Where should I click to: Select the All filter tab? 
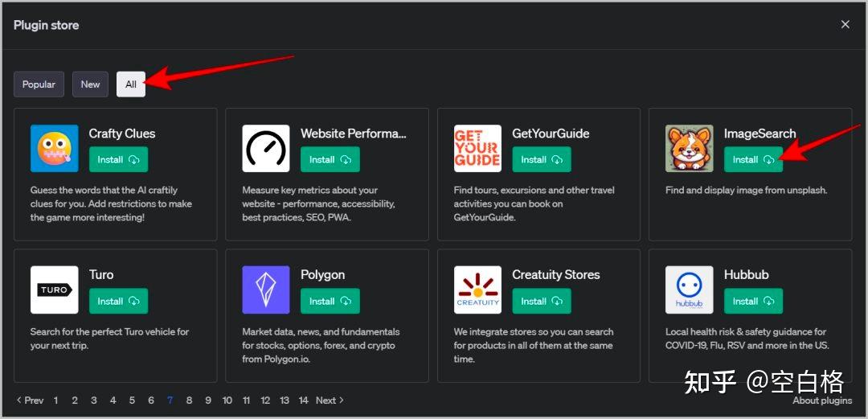(131, 84)
